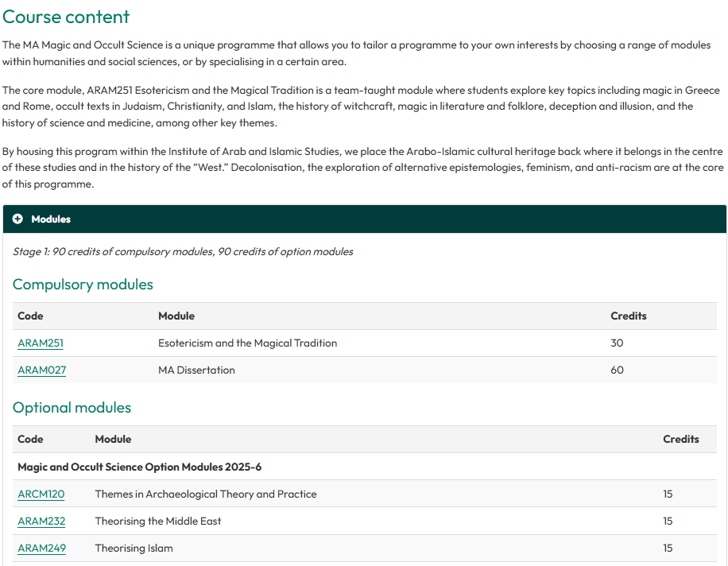Click the Stage 1 credits summary text
The height and width of the screenshot is (566, 728).
tap(183, 252)
